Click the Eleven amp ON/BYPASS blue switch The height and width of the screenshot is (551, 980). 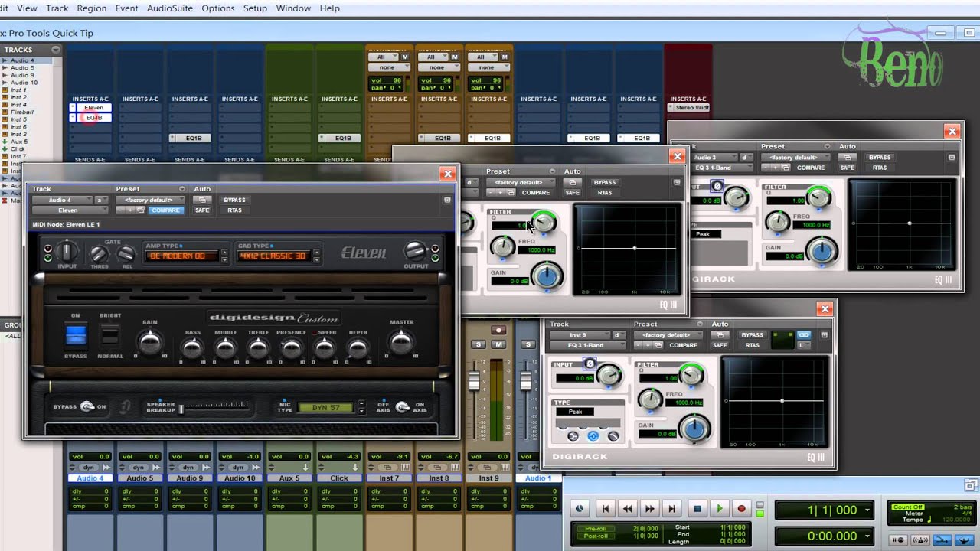point(76,335)
